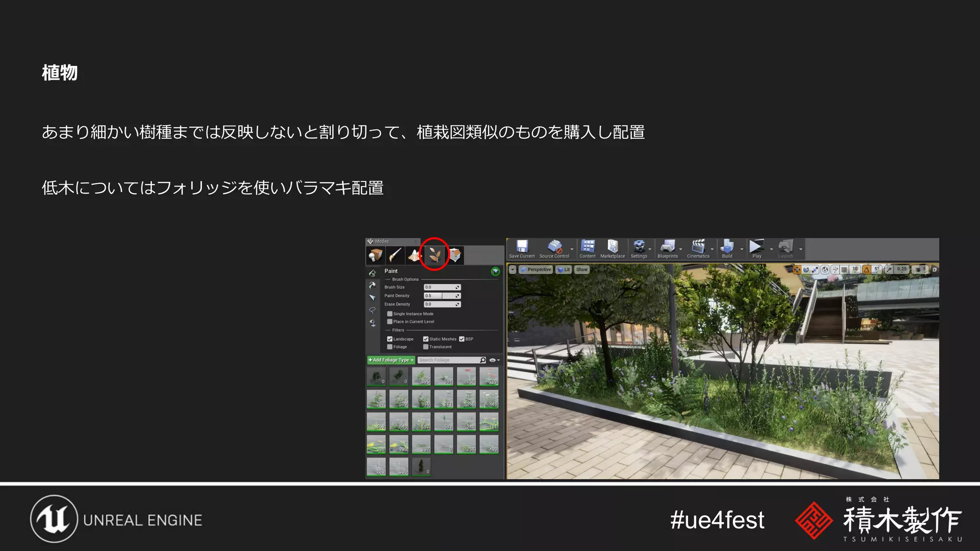Choose the foliage Select tool icon
980x551 pixels.
coord(372,298)
